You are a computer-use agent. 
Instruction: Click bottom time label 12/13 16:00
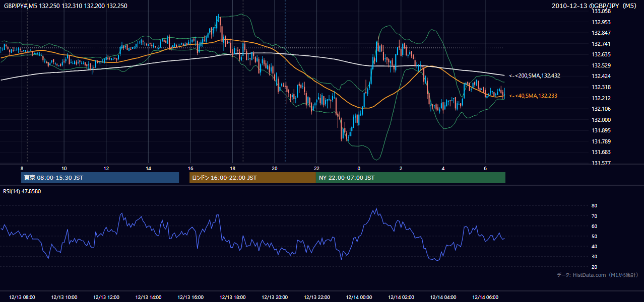tap(190, 297)
